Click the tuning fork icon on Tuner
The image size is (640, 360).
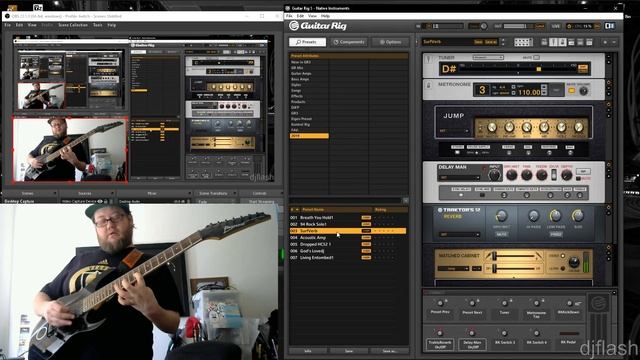(x=428, y=60)
